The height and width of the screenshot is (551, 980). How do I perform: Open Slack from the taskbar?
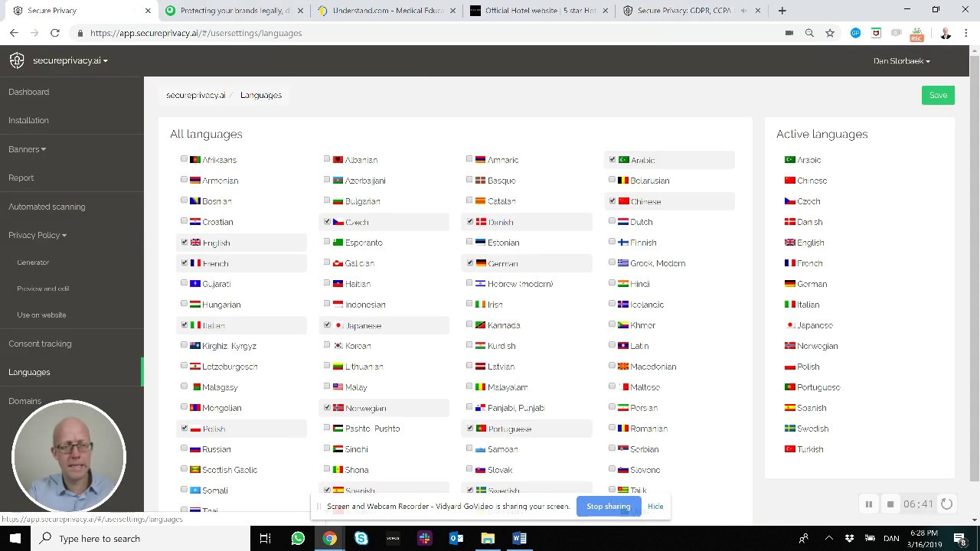424,539
